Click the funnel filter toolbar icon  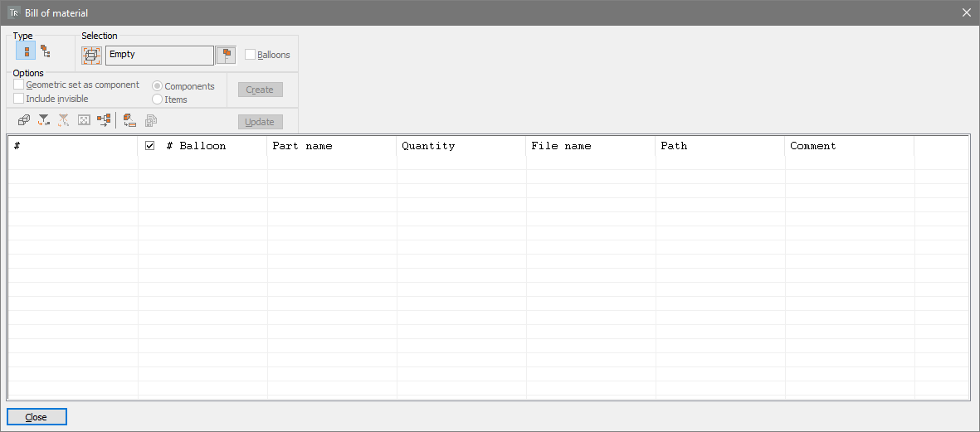click(x=44, y=120)
